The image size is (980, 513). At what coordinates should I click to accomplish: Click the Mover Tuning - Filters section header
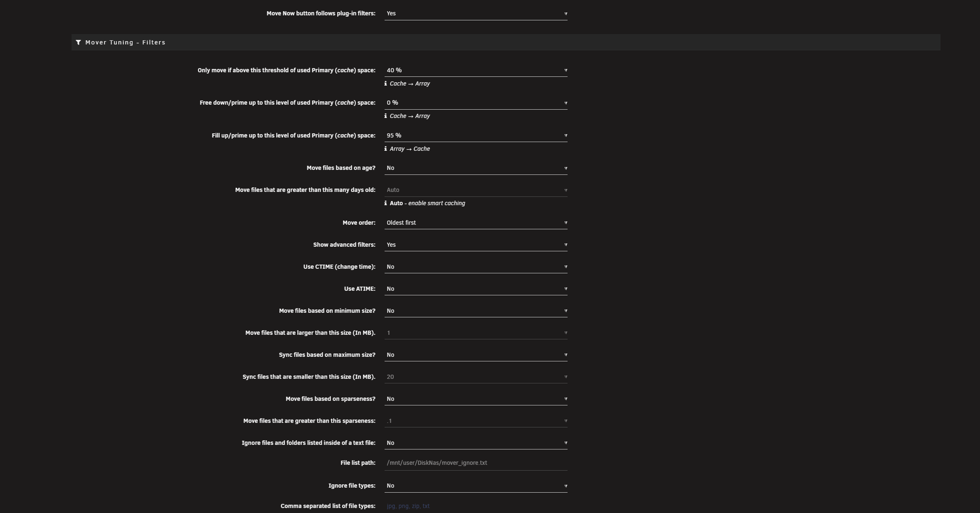(x=506, y=42)
